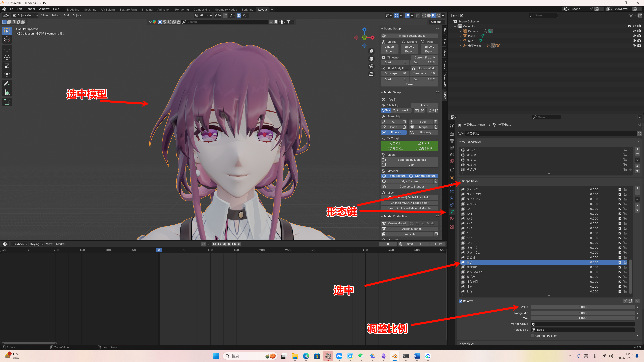Hide Sun in outliner with eye icon
644x362 pixels.
[634, 41]
